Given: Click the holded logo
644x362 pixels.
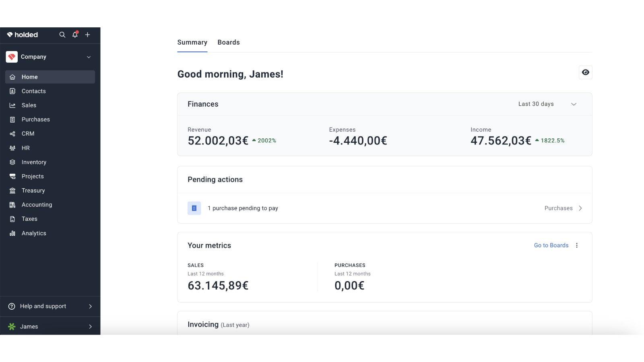Looking at the screenshot, I should point(23,35).
